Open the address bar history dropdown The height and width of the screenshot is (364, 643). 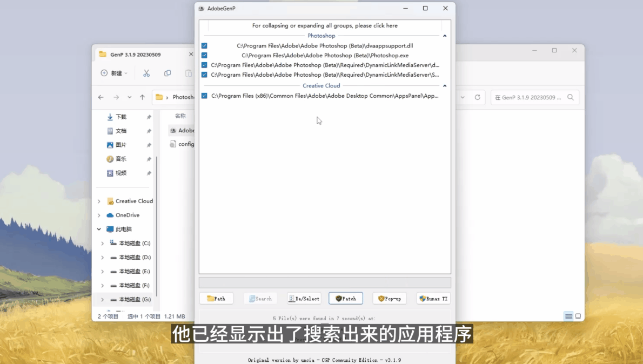[463, 97]
